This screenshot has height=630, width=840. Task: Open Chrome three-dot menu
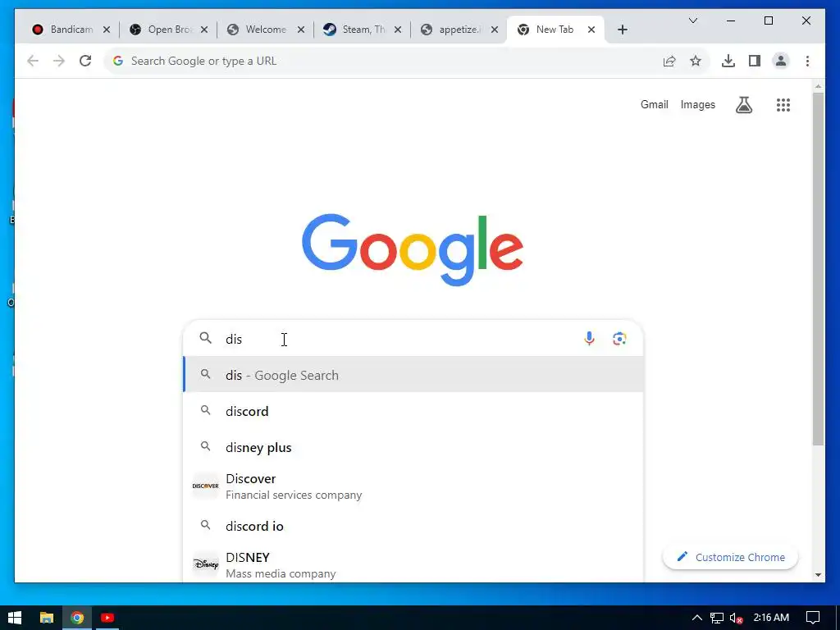tap(807, 61)
